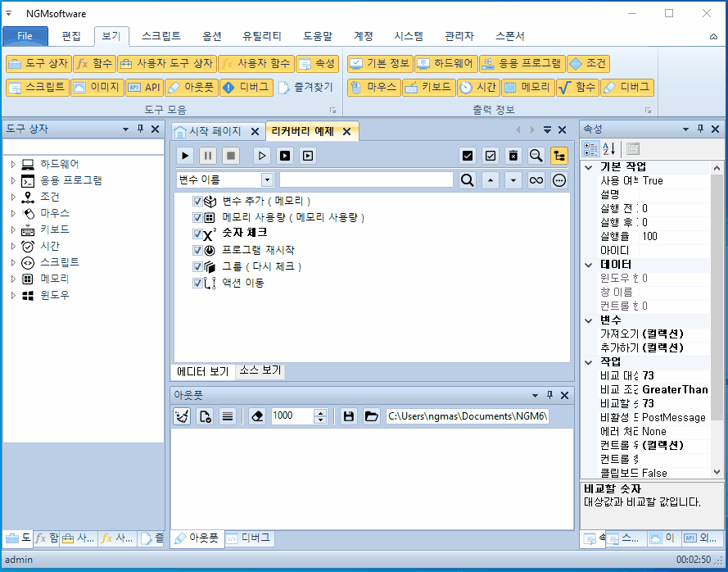Click the eraser icon in output toolbar
This screenshot has width=728, height=572.
click(257, 416)
